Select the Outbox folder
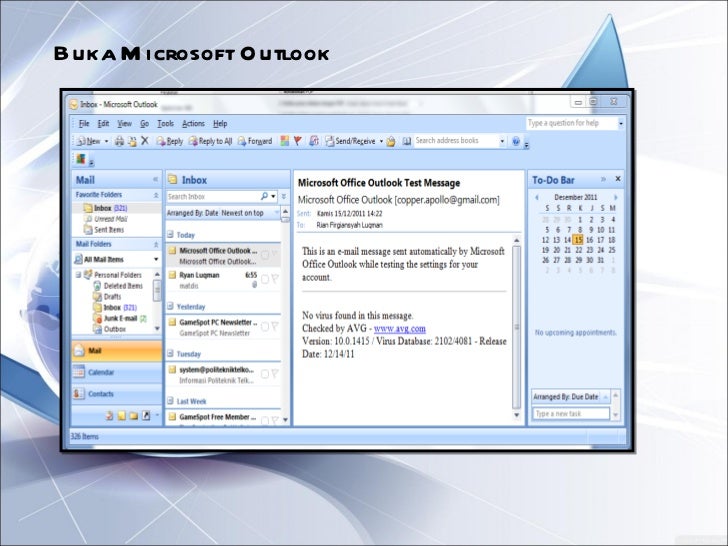Viewport: 728px width, 546px height. tap(110, 329)
